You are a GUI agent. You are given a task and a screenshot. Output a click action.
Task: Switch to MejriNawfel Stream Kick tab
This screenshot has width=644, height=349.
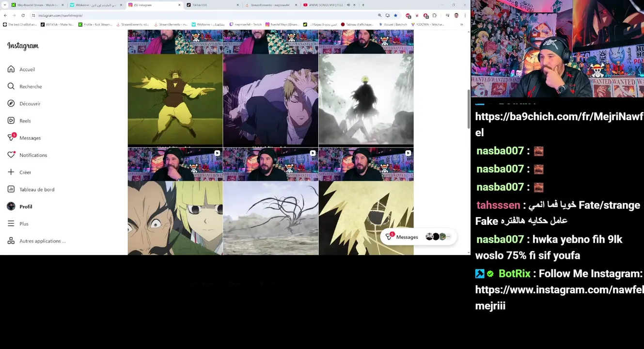(x=37, y=5)
